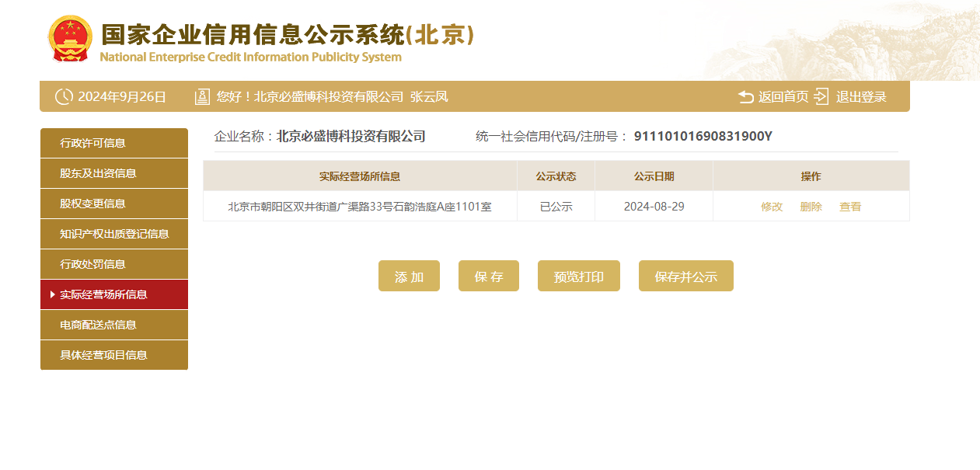
Task: Select 行政处罚信息 menu item
Action: click(114, 264)
